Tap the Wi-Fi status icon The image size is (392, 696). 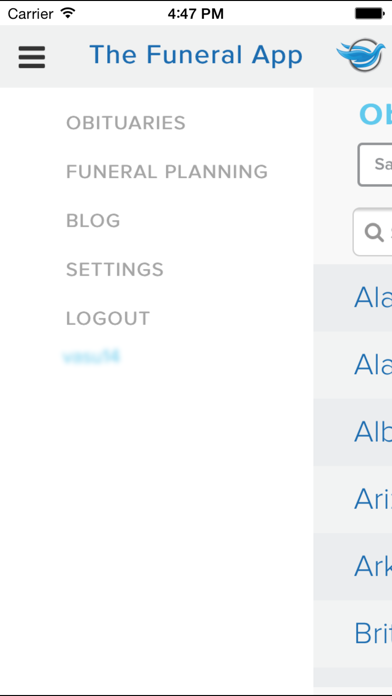(68, 13)
